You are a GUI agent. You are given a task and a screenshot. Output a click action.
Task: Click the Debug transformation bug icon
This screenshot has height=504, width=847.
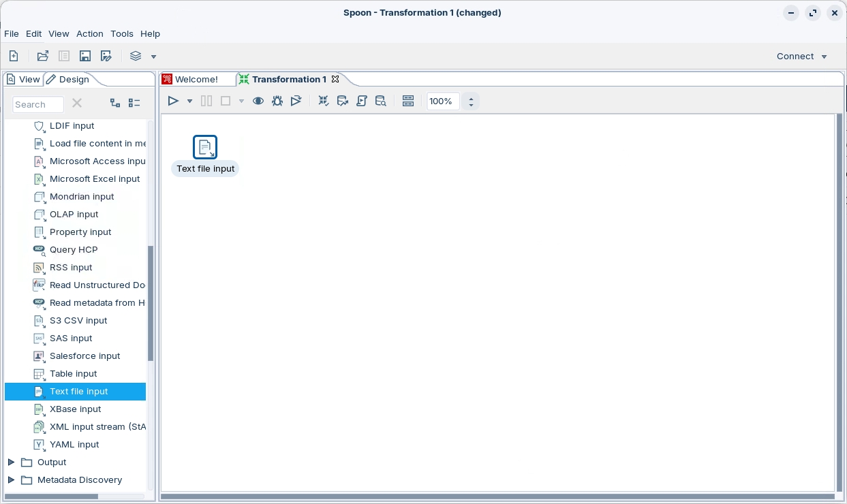click(277, 101)
